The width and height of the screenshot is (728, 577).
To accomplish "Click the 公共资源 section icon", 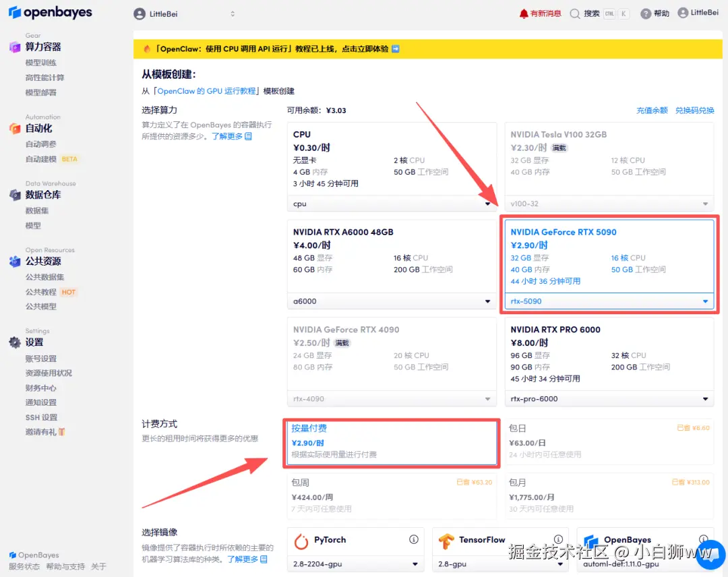I will tap(15, 262).
